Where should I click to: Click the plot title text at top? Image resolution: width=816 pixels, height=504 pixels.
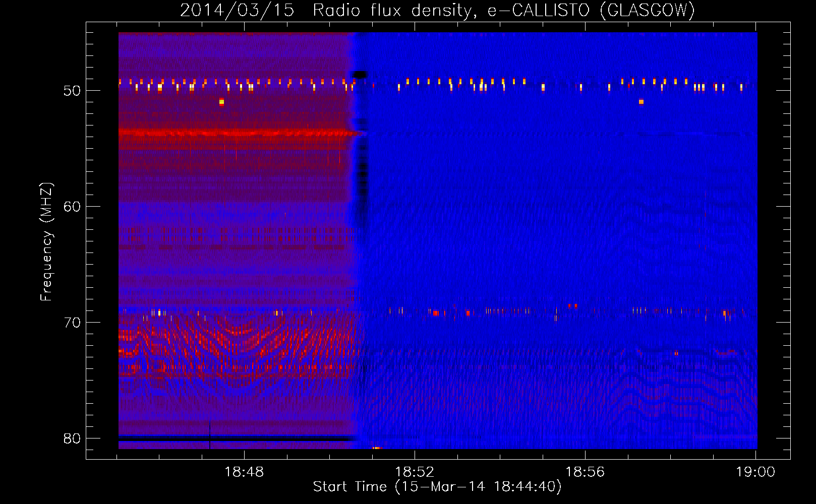click(437, 10)
